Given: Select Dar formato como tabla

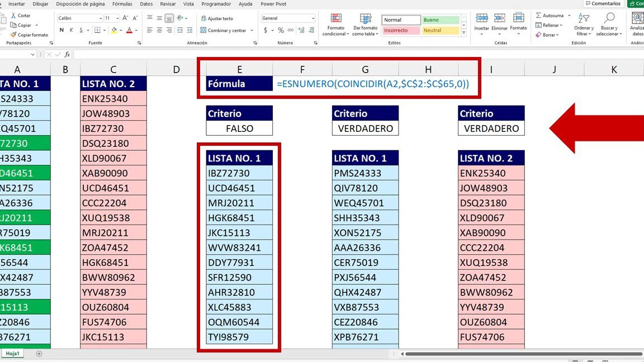Looking at the screenshot, I should click(x=366, y=25).
